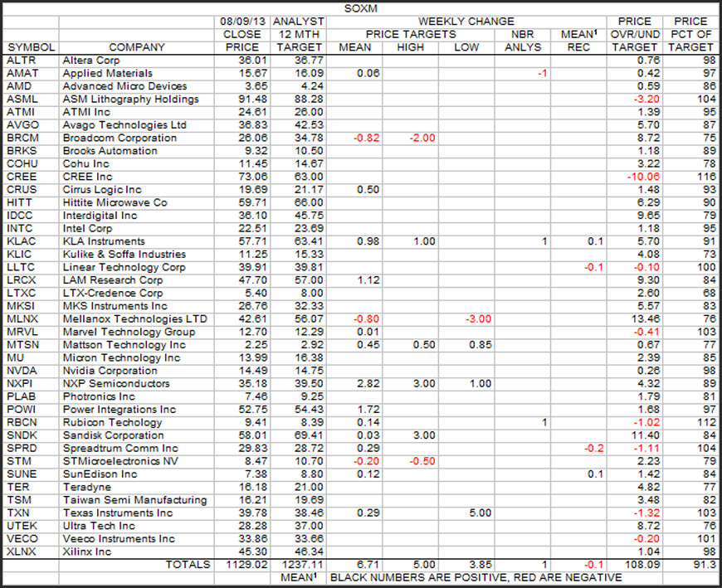Image resolution: width=722 pixels, height=588 pixels.
Task: Click the Xilinx Inc company name
Action: pyautogui.click(x=87, y=552)
